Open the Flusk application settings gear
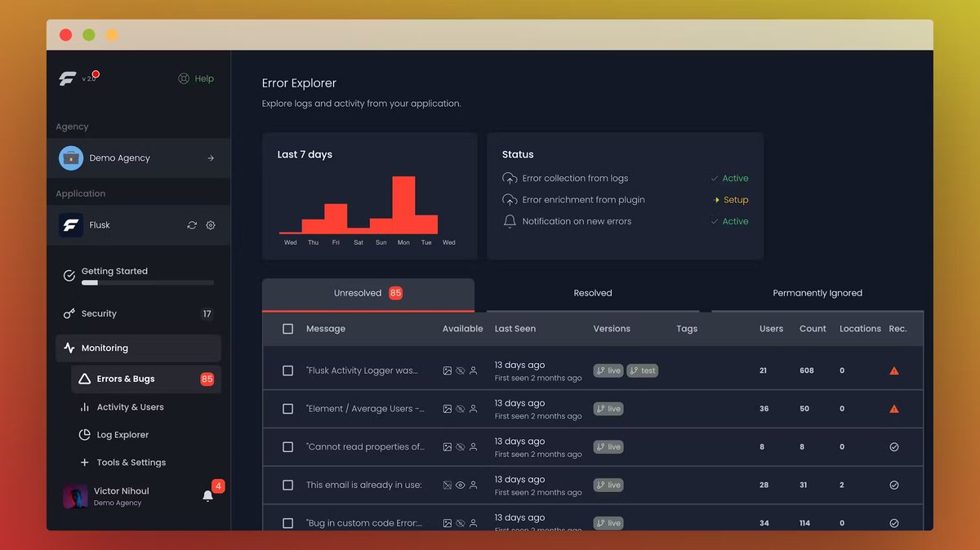The image size is (980, 550). tap(211, 224)
